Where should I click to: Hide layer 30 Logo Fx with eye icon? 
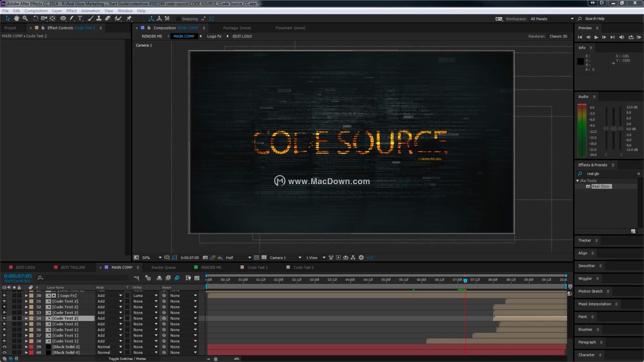click(5, 296)
